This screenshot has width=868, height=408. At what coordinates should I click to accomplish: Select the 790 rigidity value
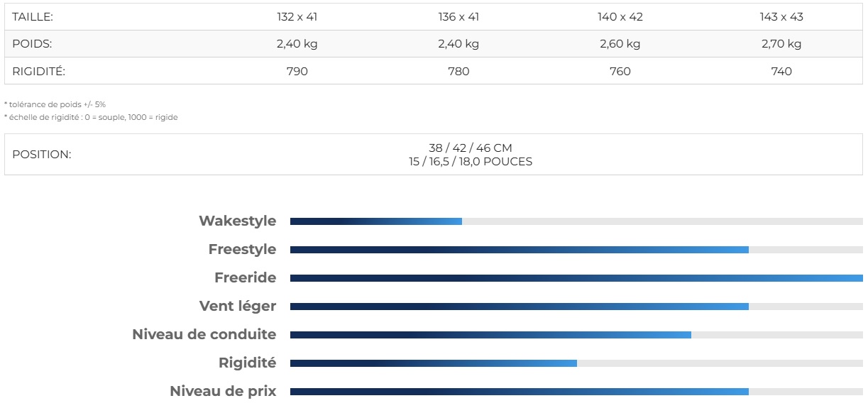(297, 71)
